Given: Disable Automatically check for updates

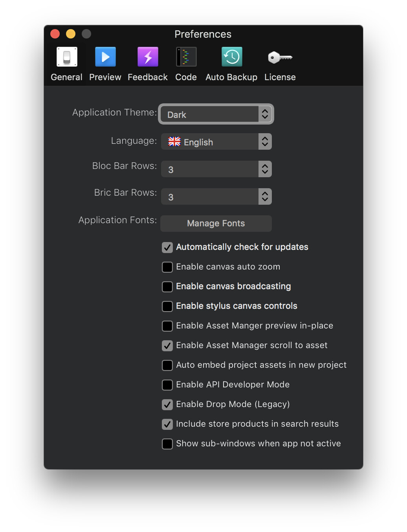Looking at the screenshot, I should click(167, 248).
